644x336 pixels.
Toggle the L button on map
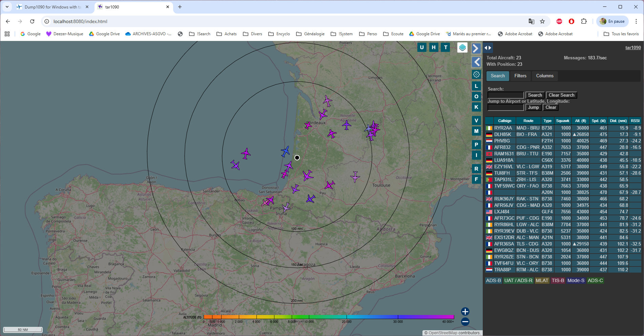click(476, 86)
